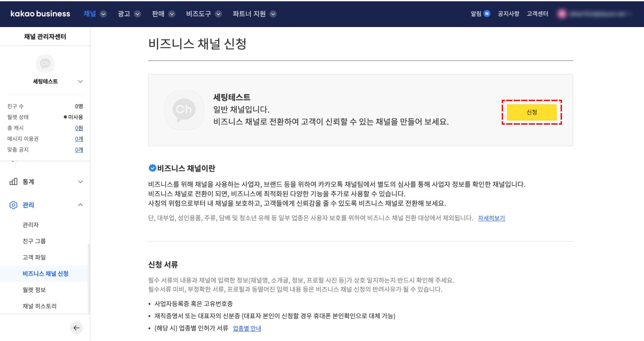Expand the 세팅테스트 channel selector chevron

click(x=80, y=81)
